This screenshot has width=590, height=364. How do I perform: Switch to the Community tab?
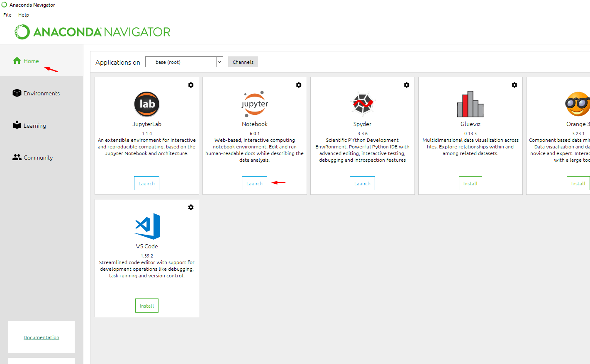(38, 158)
